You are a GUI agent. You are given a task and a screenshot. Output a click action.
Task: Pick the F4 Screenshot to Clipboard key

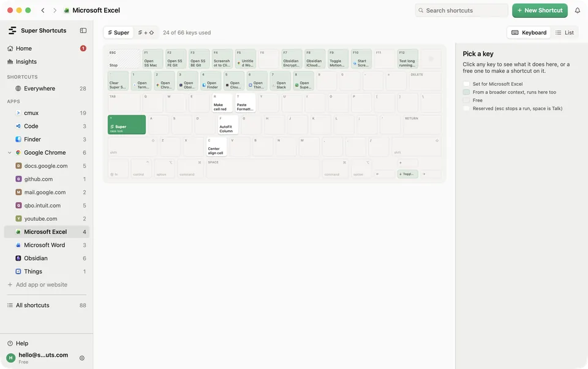(x=222, y=59)
